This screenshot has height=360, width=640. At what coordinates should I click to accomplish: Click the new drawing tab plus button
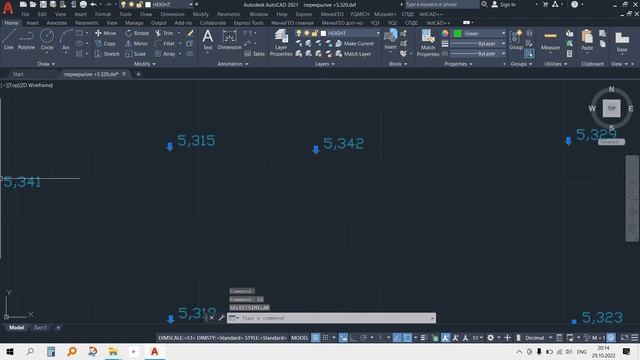tap(138, 74)
